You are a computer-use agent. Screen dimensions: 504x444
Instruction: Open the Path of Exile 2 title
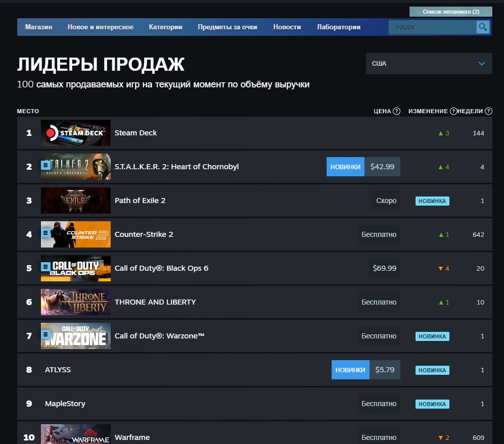pyautogui.click(x=140, y=201)
